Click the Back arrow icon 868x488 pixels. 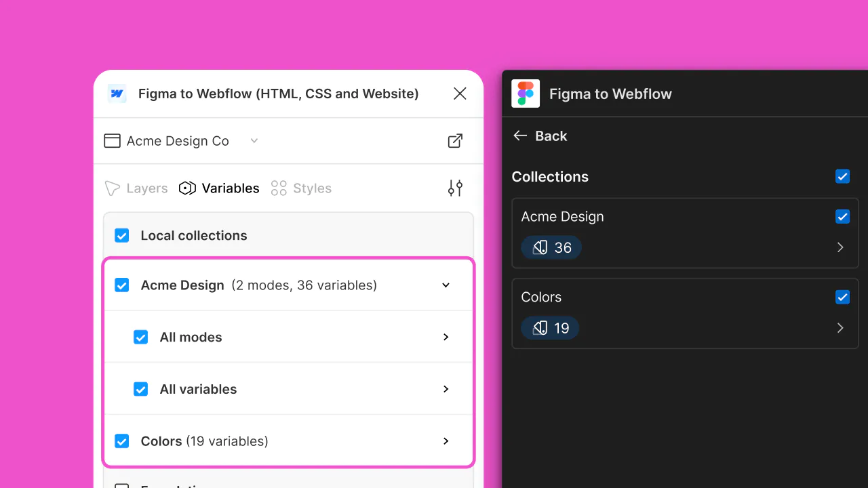point(520,136)
